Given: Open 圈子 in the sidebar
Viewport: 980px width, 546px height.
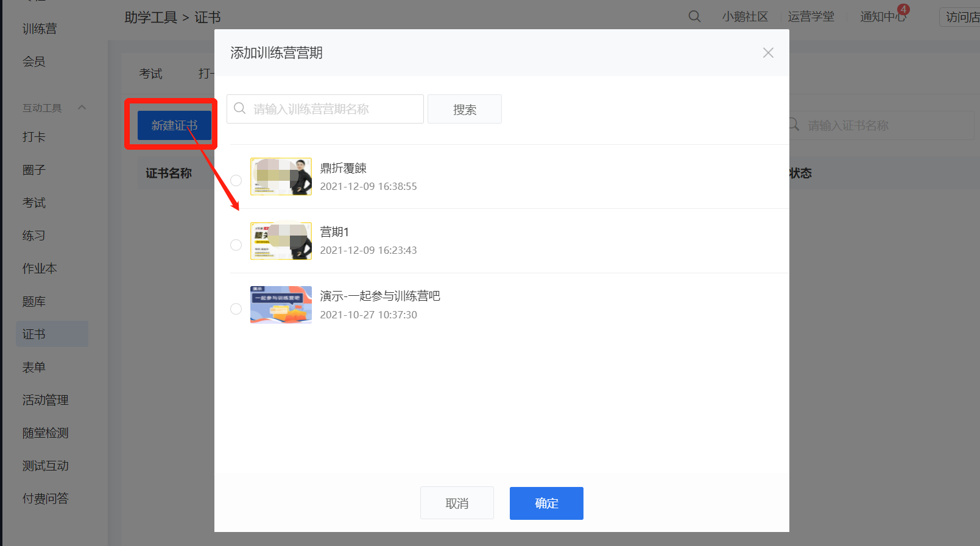Looking at the screenshot, I should click(34, 170).
